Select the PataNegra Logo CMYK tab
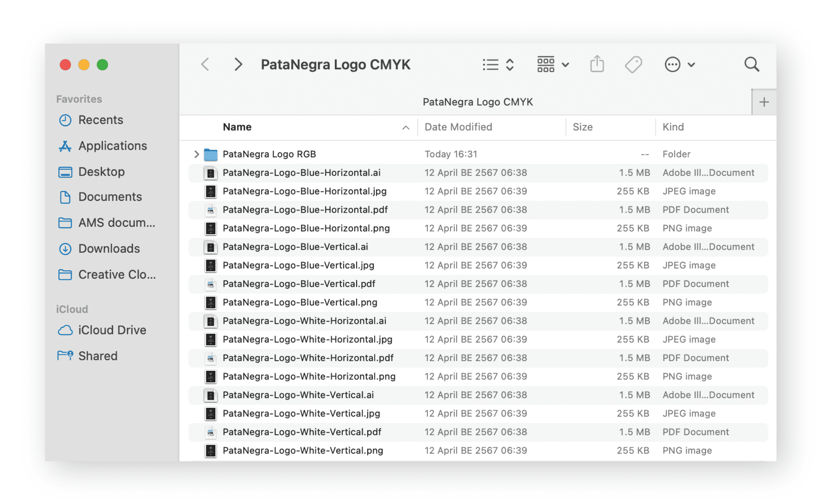This screenshot has width=833, height=504. click(x=477, y=102)
